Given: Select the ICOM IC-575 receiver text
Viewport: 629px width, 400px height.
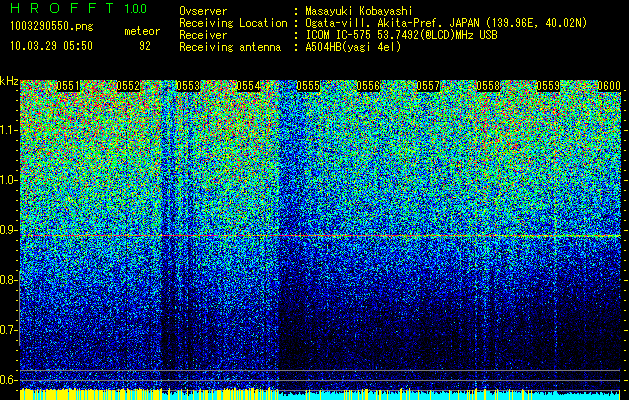Looking at the screenshot, I should pyautogui.click(x=401, y=35).
